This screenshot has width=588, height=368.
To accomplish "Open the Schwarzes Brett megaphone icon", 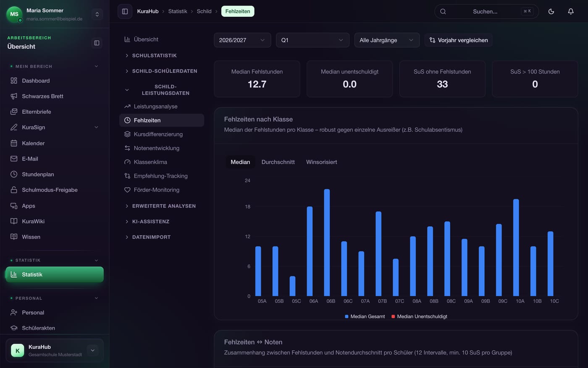I will 14,96.
